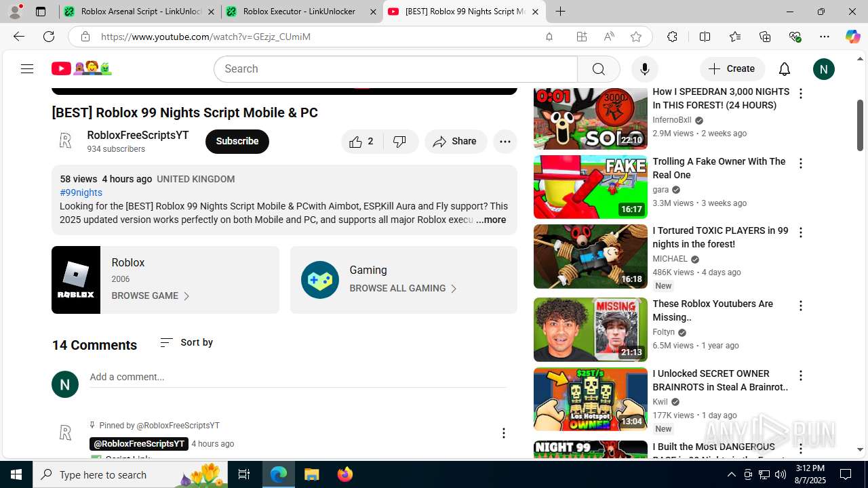Viewport: 868px width, 488px height.
Task: Open Settings and more ellipsis
Action: [x=825, y=37]
